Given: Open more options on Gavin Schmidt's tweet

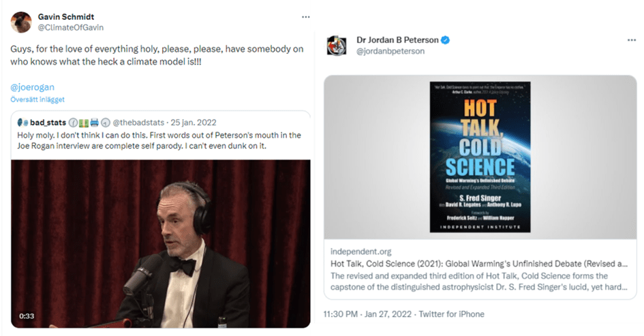Looking at the screenshot, I should click(x=305, y=17).
